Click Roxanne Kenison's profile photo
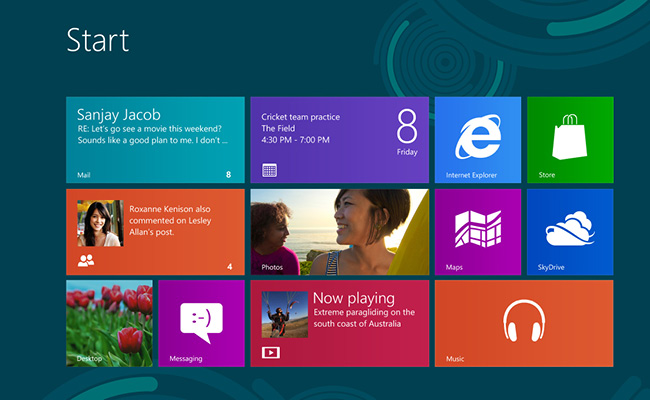The width and height of the screenshot is (650, 400). point(100,223)
